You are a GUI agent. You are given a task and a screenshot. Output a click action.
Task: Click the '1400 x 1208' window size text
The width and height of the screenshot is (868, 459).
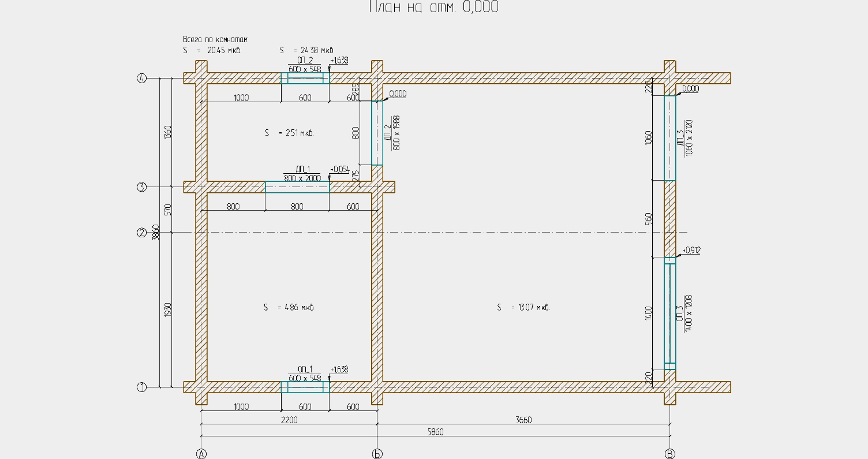tap(689, 313)
